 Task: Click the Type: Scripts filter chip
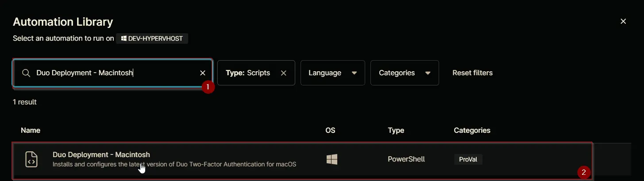click(256, 73)
